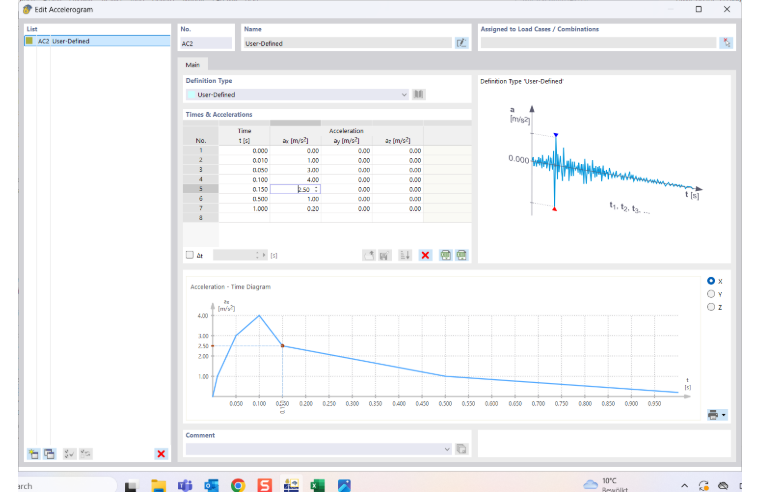Screen dimensions: 760x492
Task: Click the Name input field
Action: tap(348, 43)
